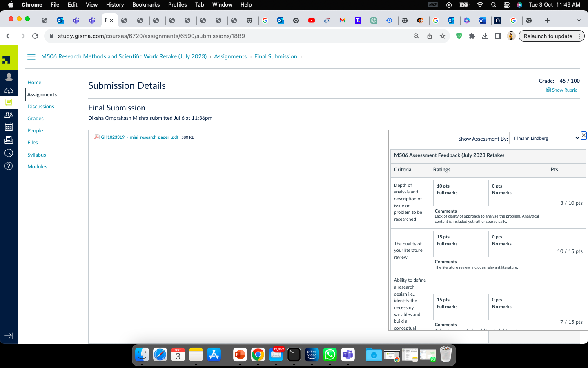Open History clock icon in Canvas sidebar
The height and width of the screenshot is (368, 588).
(x=9, y=153)
